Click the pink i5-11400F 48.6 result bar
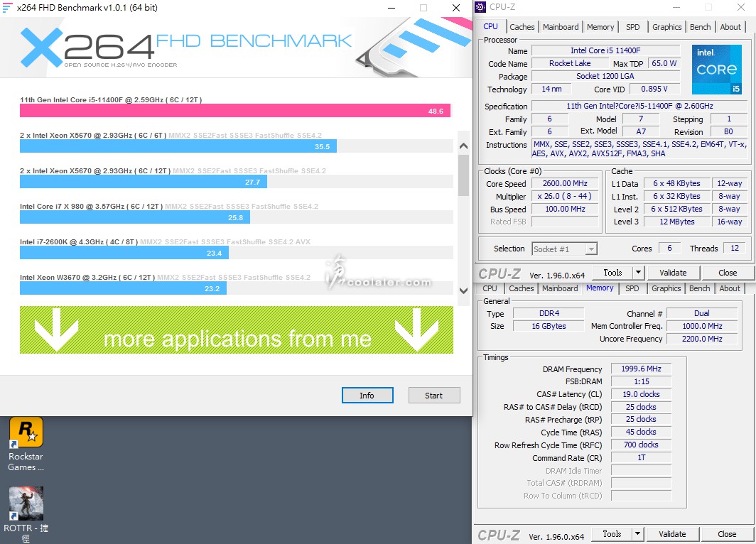Screen dimensions: 756x544 (x=235, y=110)
